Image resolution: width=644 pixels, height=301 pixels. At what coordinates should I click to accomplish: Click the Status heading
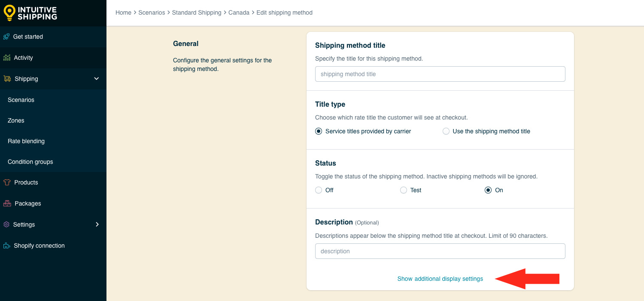pos(325,163)
